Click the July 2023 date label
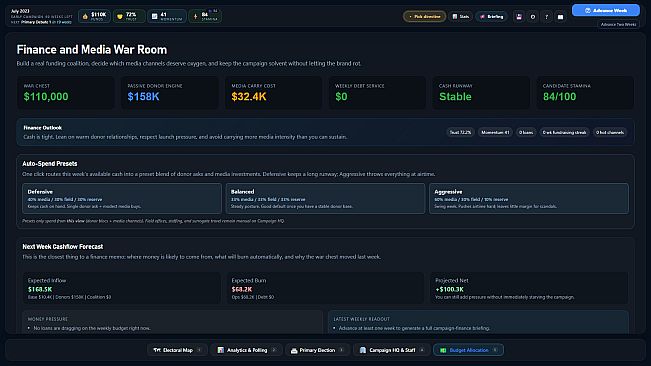This screenshot has height=366, width=651. [x=20, y=11]
